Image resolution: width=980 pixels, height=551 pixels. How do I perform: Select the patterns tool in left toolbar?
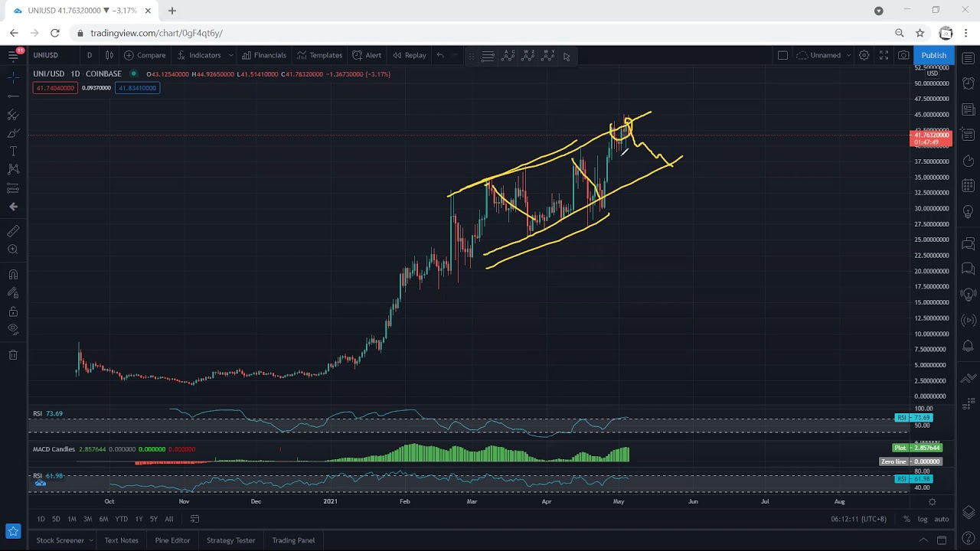[13, 170]
